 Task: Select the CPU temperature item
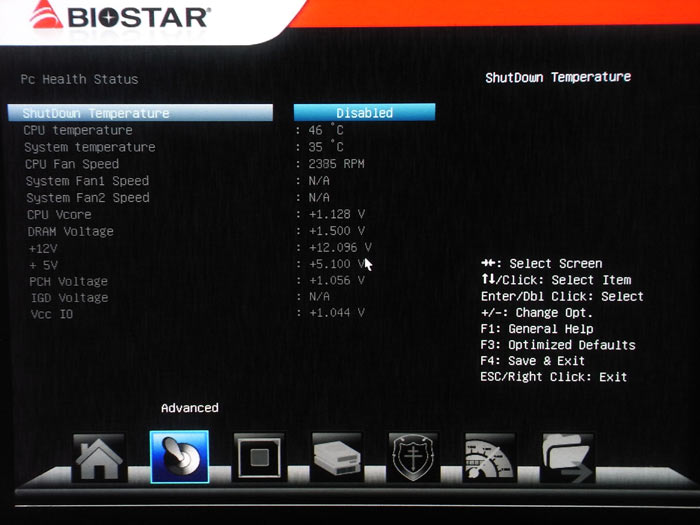pyautogui.click(x=78, y=130)
